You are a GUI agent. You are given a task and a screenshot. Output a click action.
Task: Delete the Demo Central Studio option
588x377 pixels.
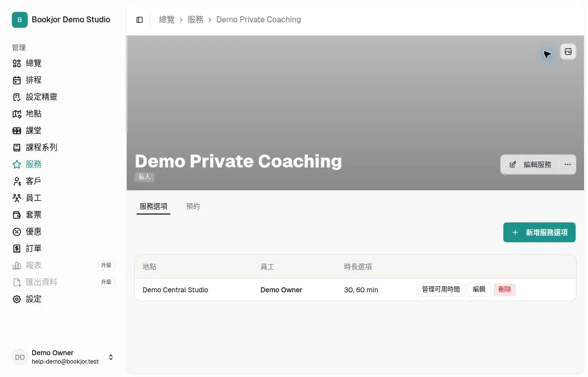(504, 289)
